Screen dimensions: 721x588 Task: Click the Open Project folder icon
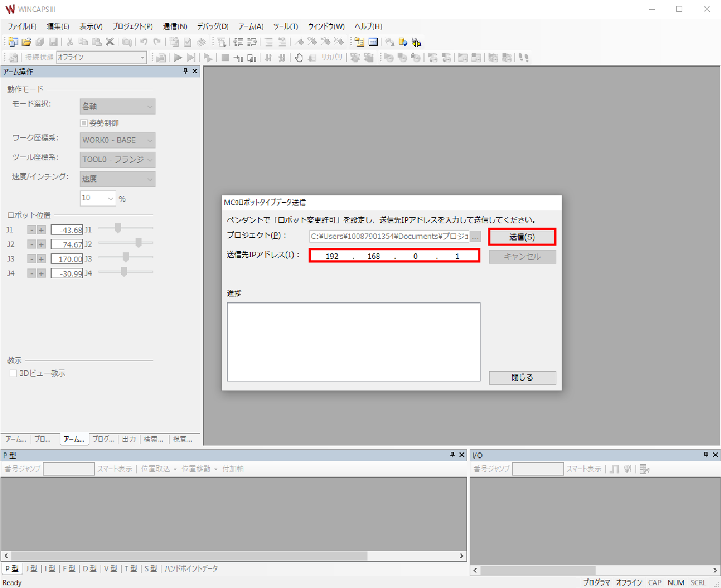[x=26, y=42]
